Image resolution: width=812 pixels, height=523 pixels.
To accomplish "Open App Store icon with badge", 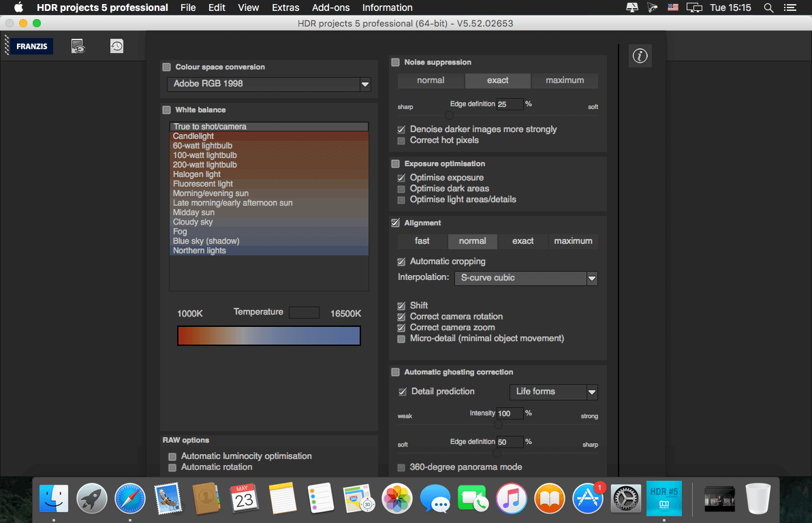I will (588, 498).
